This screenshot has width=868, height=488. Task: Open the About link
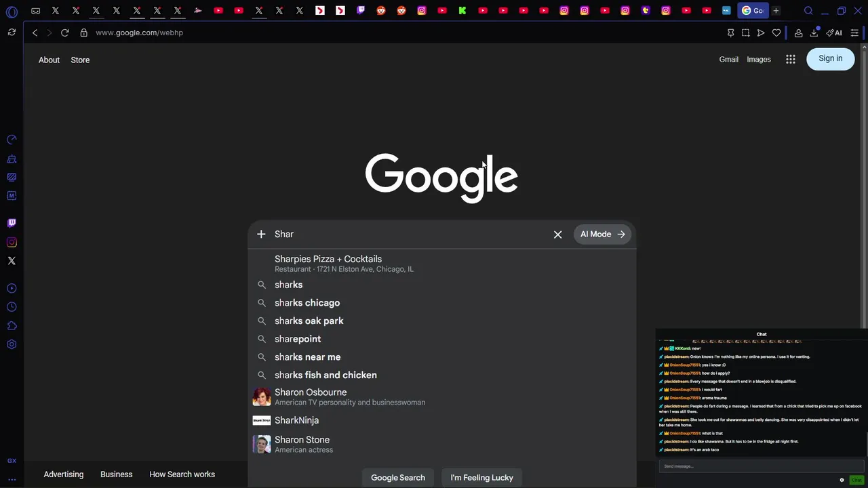coord(49,60)
